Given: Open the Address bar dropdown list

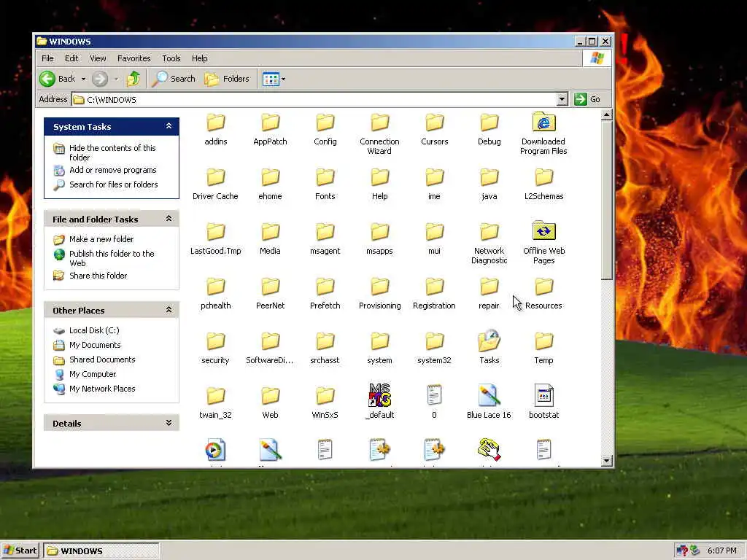Looking at the screenshot, I should pyautogui.click(x=562, y=99).
